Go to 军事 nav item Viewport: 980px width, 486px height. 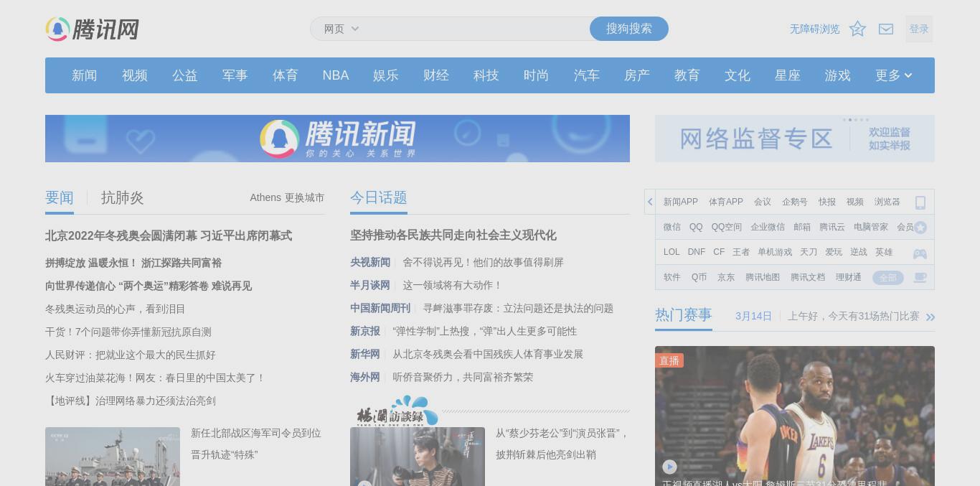(235, 75)
